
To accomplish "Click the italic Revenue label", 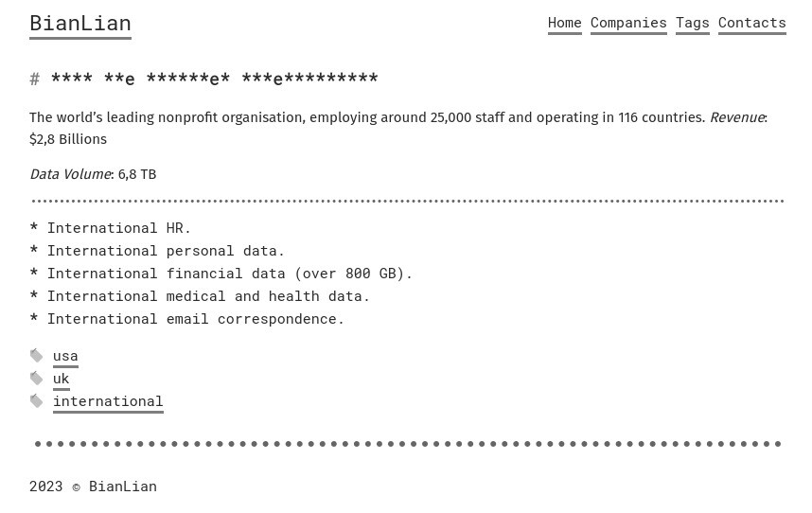I will pos(737,117).
